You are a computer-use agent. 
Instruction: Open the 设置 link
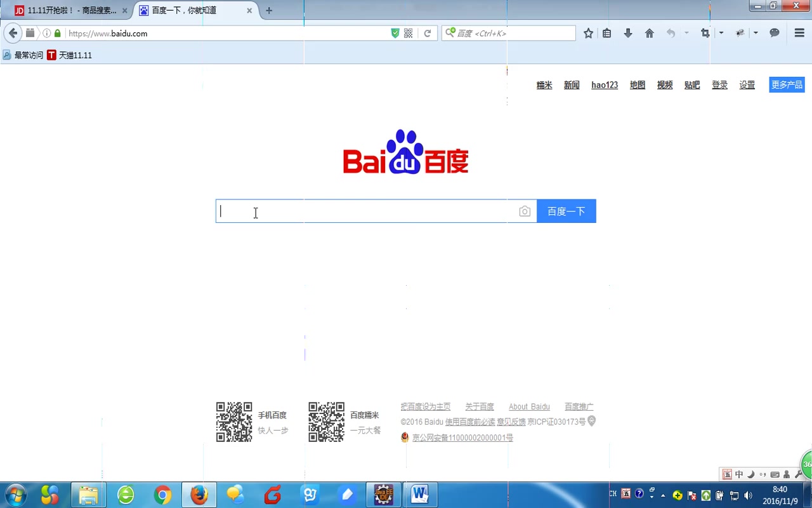click(x=747, y=85)
